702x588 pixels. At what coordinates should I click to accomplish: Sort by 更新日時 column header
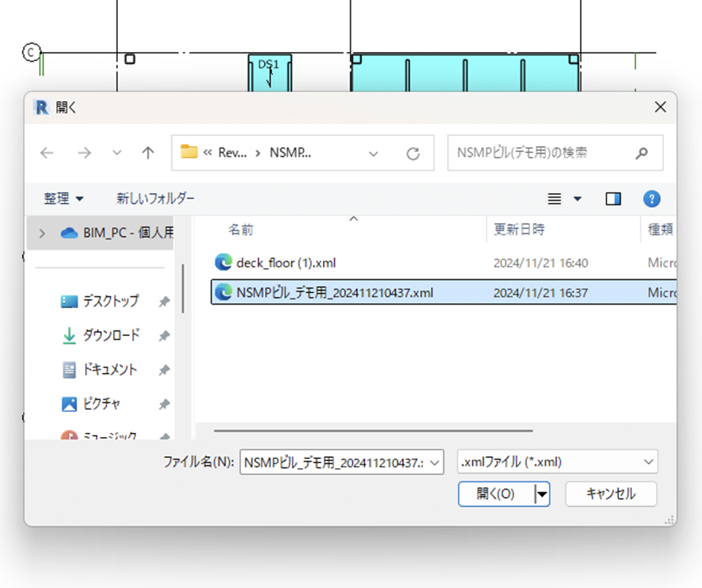point(519,229)
